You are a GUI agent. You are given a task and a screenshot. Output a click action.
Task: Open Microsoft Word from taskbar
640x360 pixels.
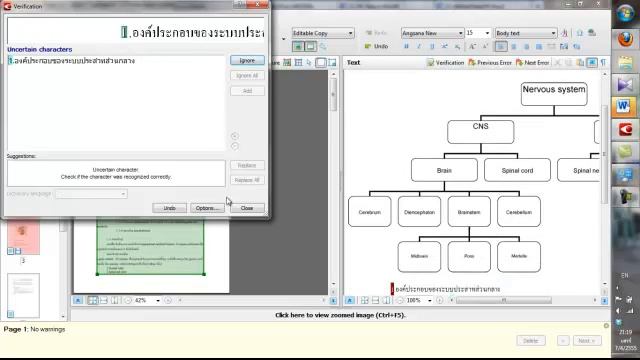click(625, 107)
